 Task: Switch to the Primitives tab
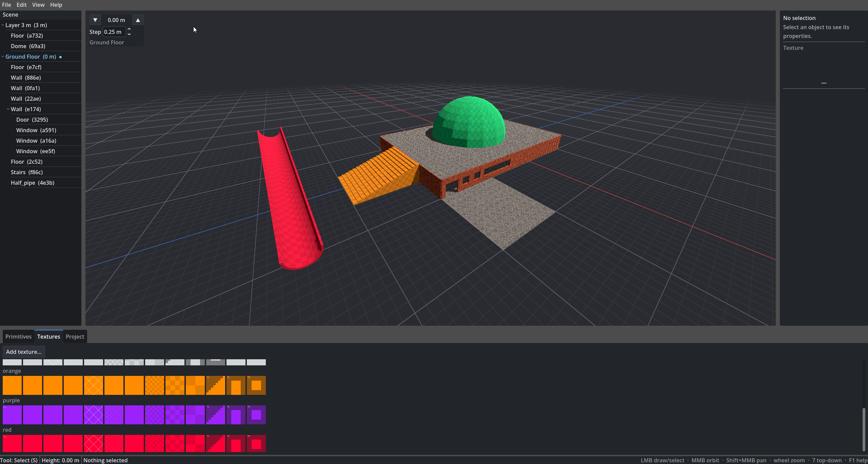[x=18, y=337]
